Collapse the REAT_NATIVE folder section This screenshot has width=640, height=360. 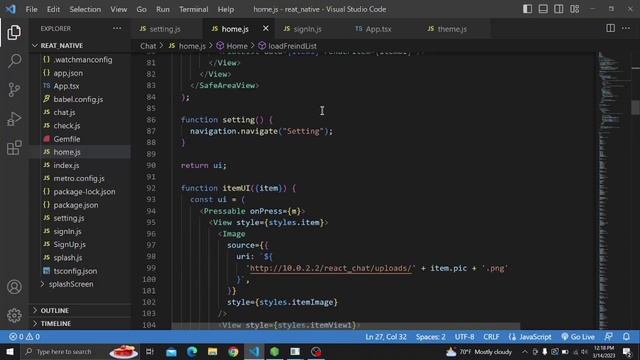(80, 45)
